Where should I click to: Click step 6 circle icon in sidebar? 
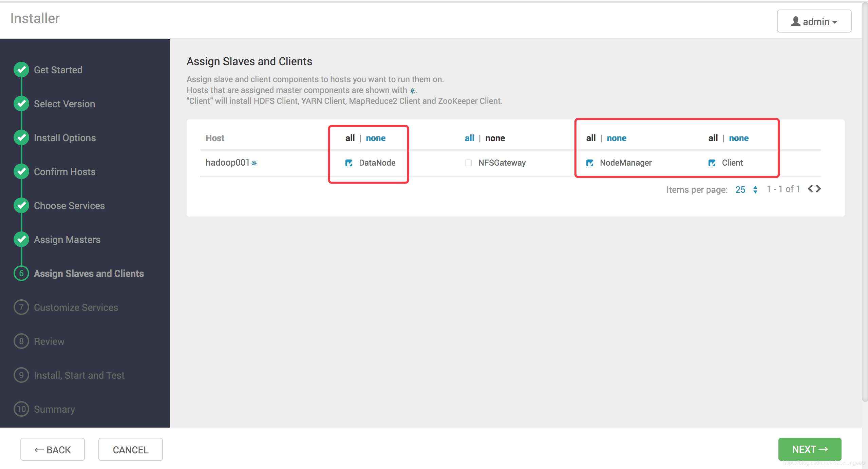21,273
